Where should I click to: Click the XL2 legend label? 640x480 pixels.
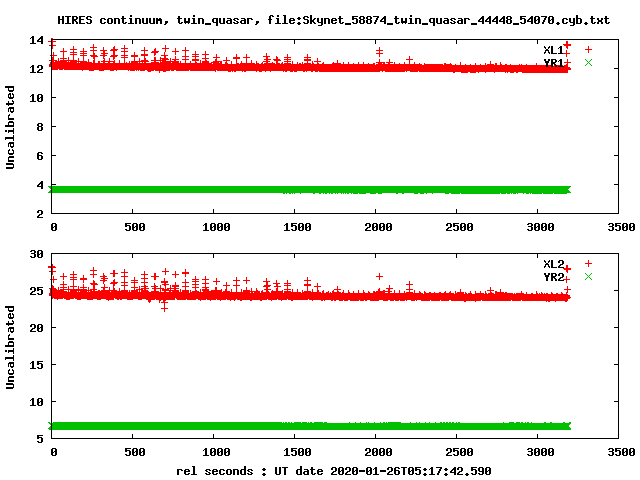(x=553, y=264)
